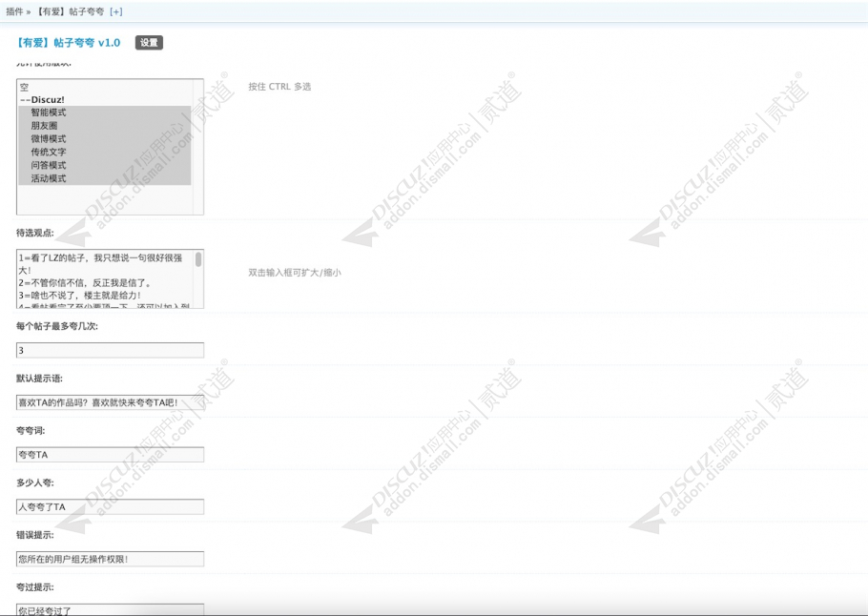868x616 pixels.
Task: Pick 微博模式 in the list box
Action: pos(105,139)
